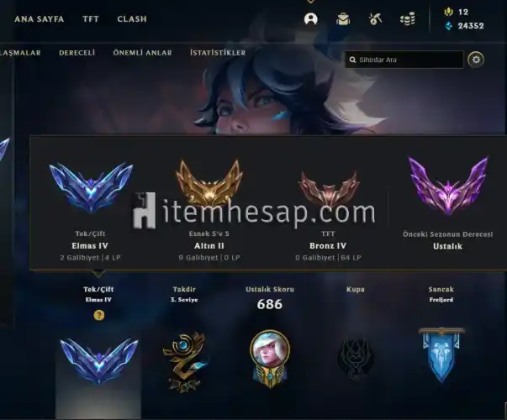This screenshot has width=507, height=420.
Task: Open the store coins icon
Action: [408, 19]
